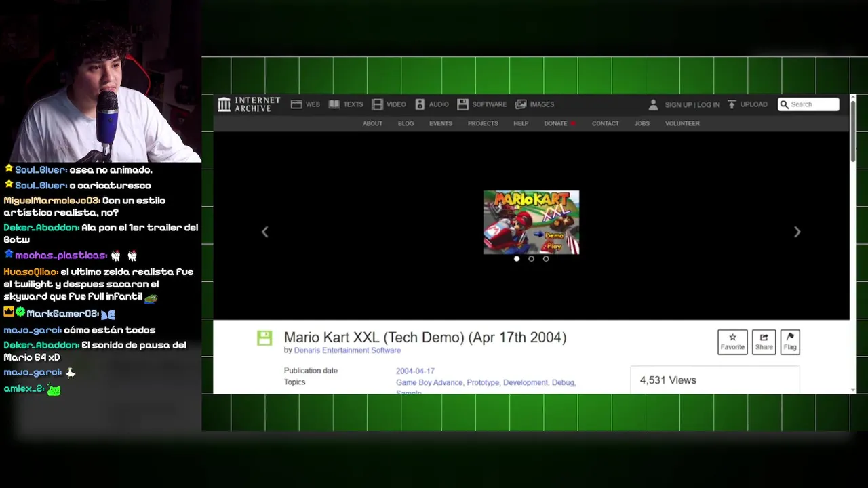Click the Mario Kart XXL cover thumbnail

531,222
